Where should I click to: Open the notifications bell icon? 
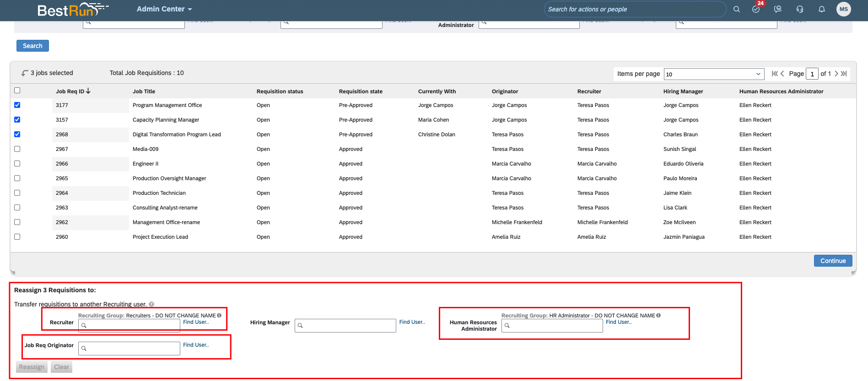click(x=822, y=9)
